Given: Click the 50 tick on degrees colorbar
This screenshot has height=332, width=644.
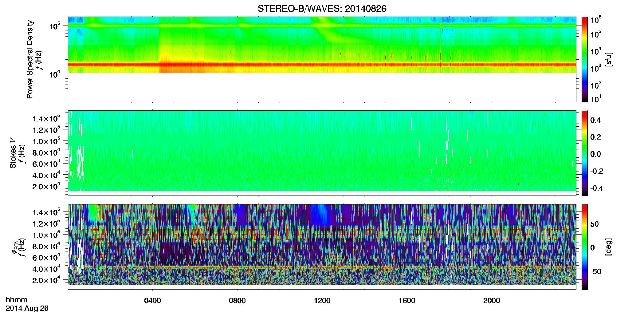Looking at the screenshot, I should point(595,224).
